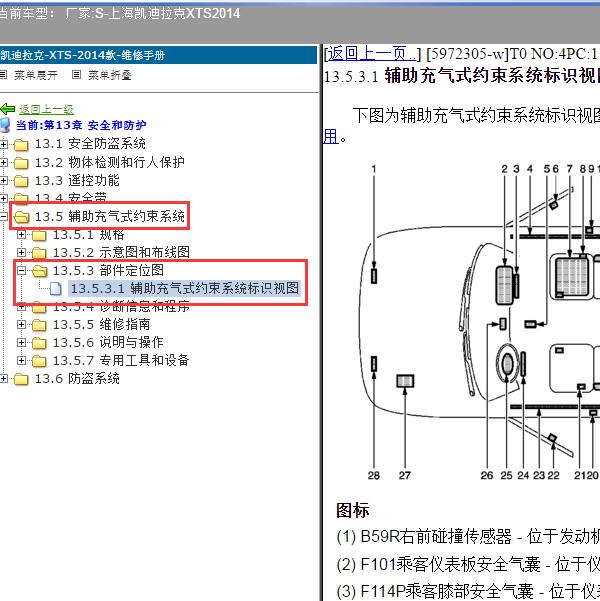Click the 凯迪拉克-XTS-2014款-维修手册 title bar
The image size is (600, 601).
point(158,55)
